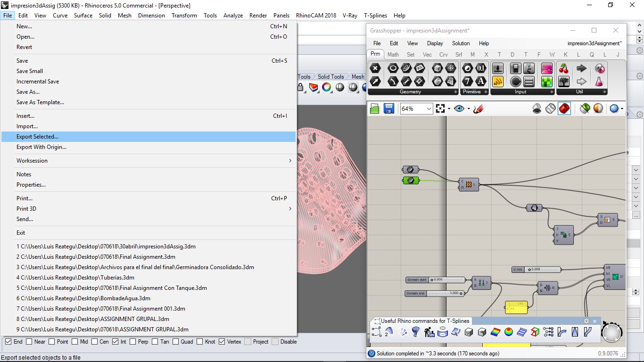Click the Pink Flask icon in Util
The width and height of the screenshot is (644, 362).
click(x=599, y=81)
